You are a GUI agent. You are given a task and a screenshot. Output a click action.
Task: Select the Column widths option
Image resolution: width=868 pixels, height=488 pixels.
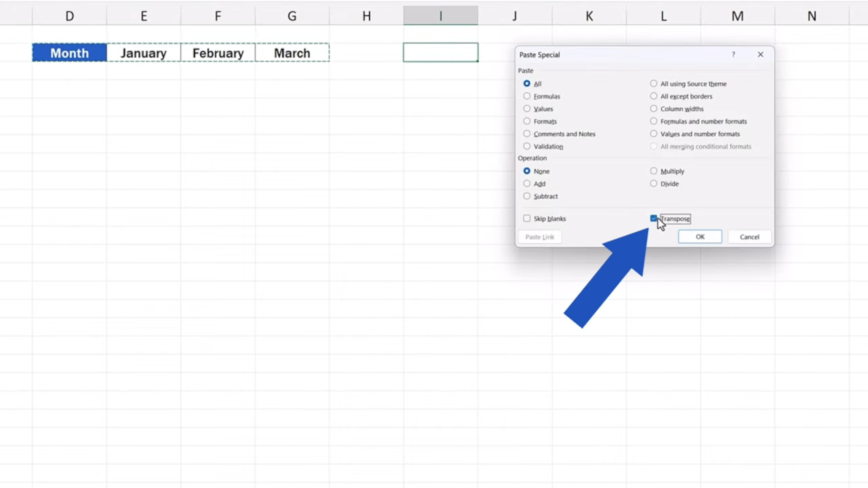pos(654,108)
